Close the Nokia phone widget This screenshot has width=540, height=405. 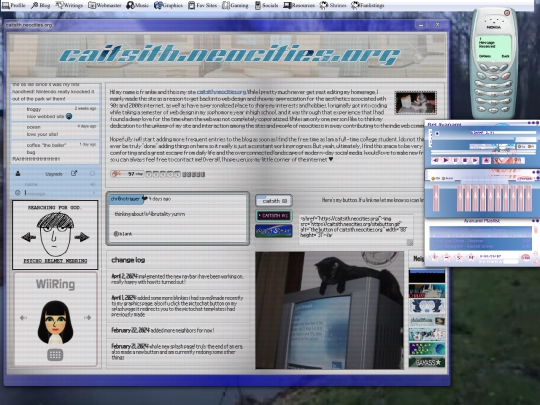point(507,13)
